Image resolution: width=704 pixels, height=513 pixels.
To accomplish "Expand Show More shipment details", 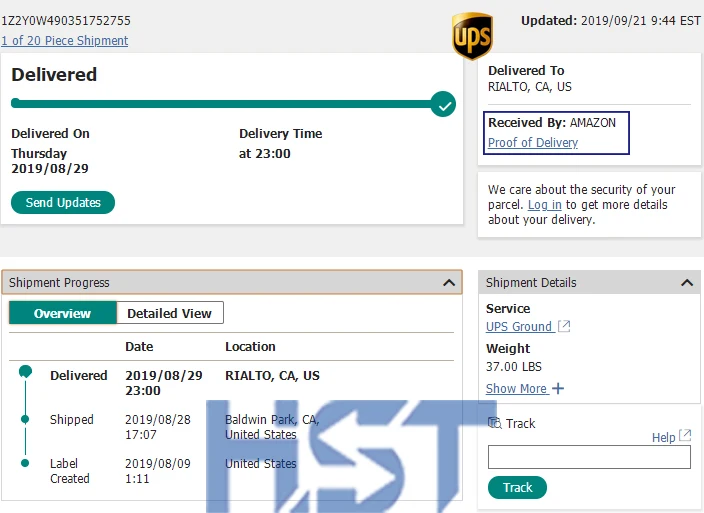I will pyautogui.click(x=516, y=388).
